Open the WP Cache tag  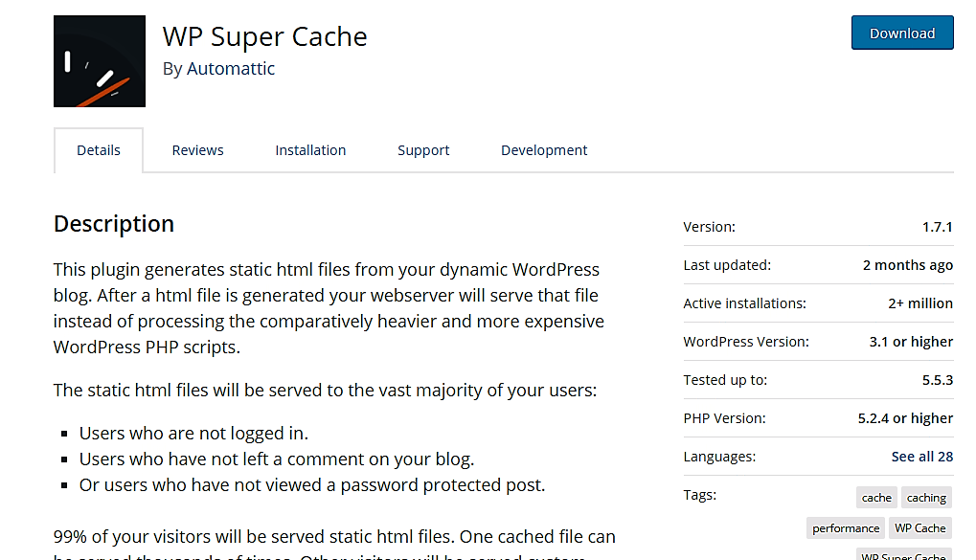click(920, 528)
